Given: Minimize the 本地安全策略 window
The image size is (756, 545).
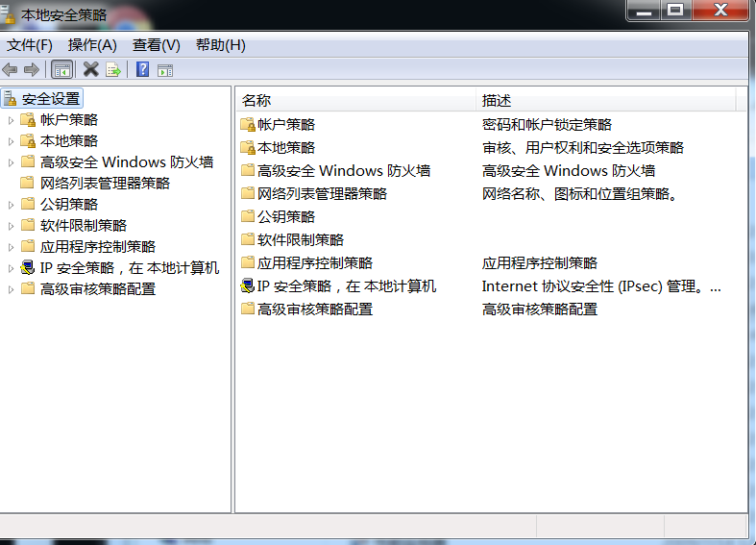Looking at the screenshot, I should 645,10.
